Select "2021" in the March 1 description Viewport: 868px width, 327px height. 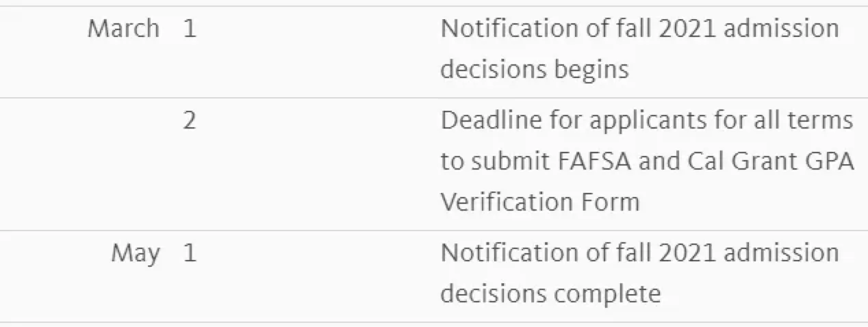click(687, 29)
